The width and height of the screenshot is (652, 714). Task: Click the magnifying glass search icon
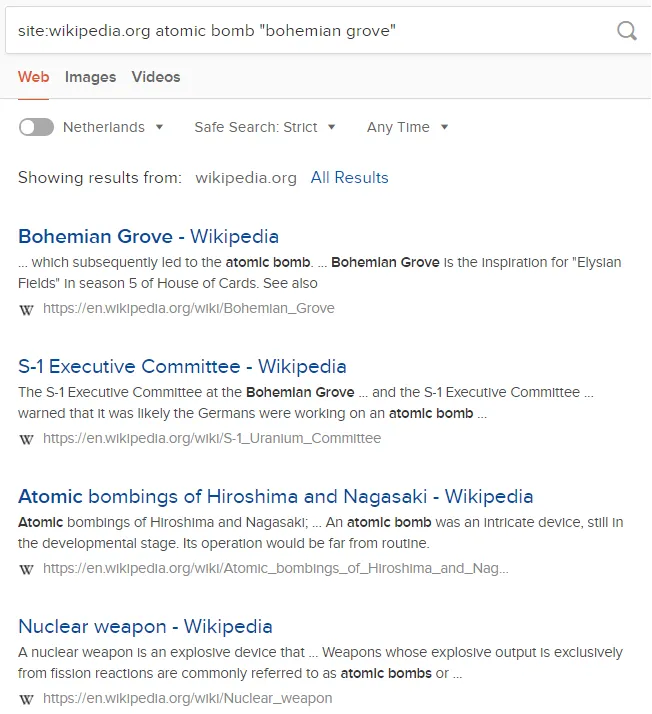(x=627, y=31)
